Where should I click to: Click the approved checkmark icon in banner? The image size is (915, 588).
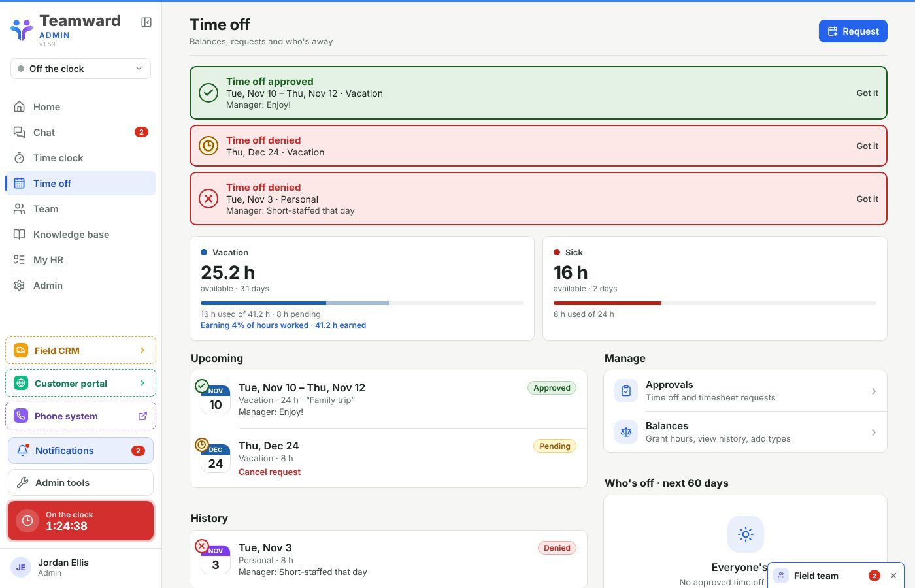pyautogui.click(x=208, y=93)
